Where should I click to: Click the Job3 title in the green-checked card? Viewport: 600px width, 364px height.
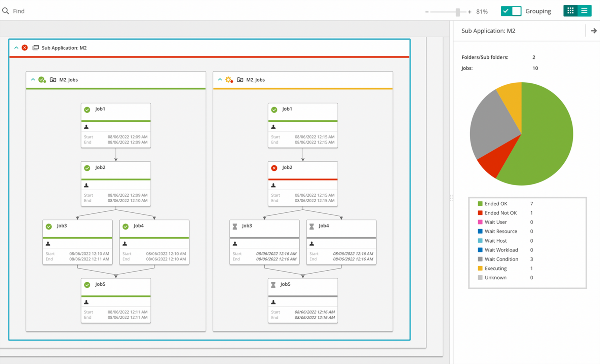(62, 226)
